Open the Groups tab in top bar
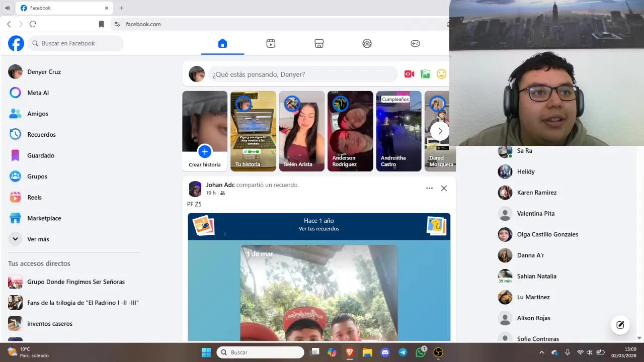644x362 pixels. pyautogui.click(x=367, y=43)
